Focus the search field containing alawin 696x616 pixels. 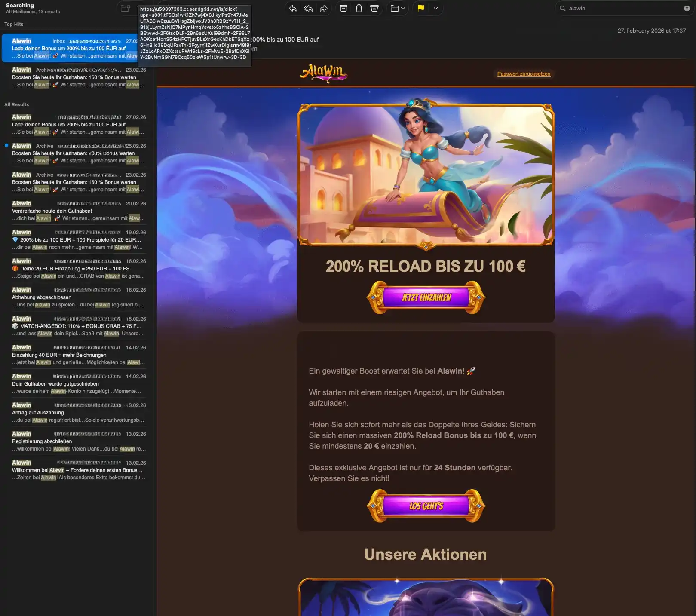pyautogui.click(x=624, y=8)
